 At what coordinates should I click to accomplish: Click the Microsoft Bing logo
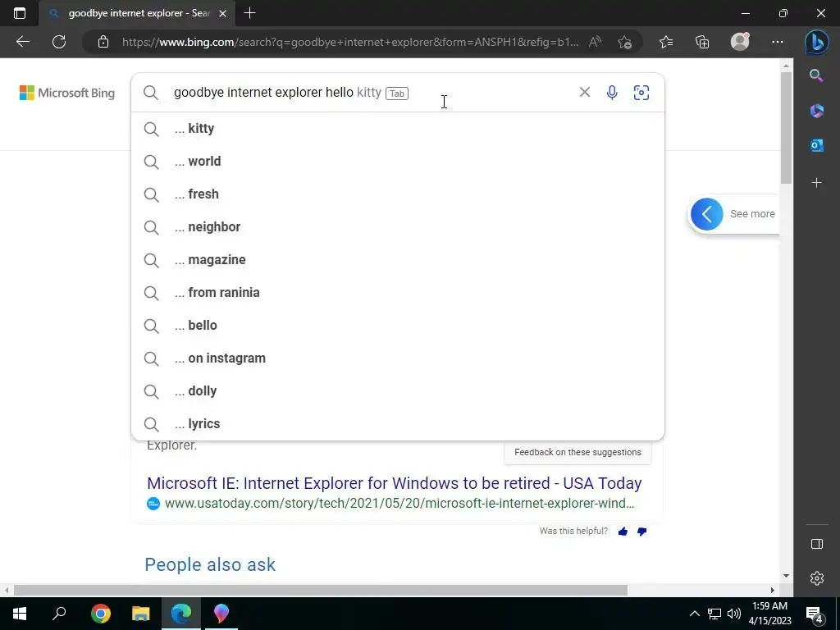(67, 93)
